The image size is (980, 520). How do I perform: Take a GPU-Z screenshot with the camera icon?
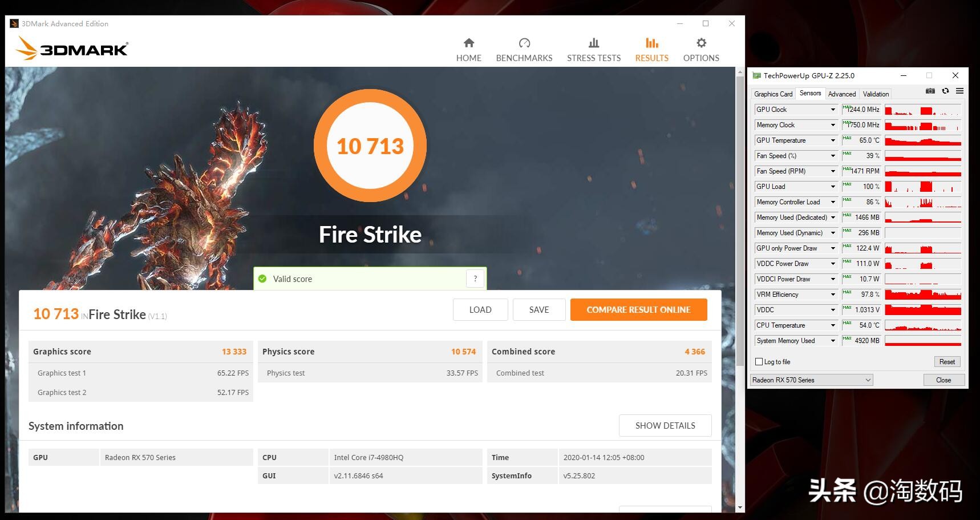[930, 91]
